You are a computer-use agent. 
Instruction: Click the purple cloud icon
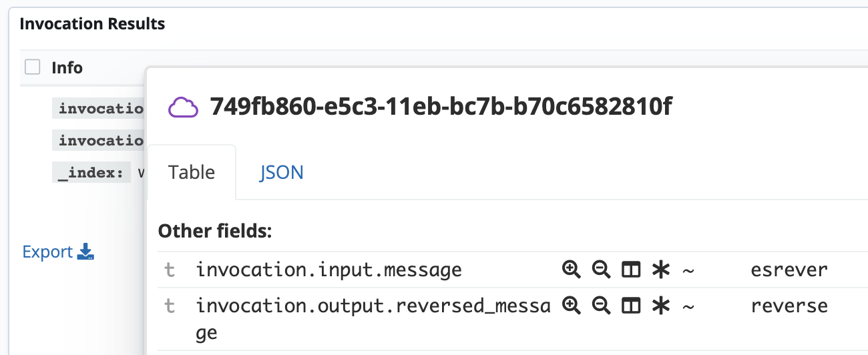(183, 107)
